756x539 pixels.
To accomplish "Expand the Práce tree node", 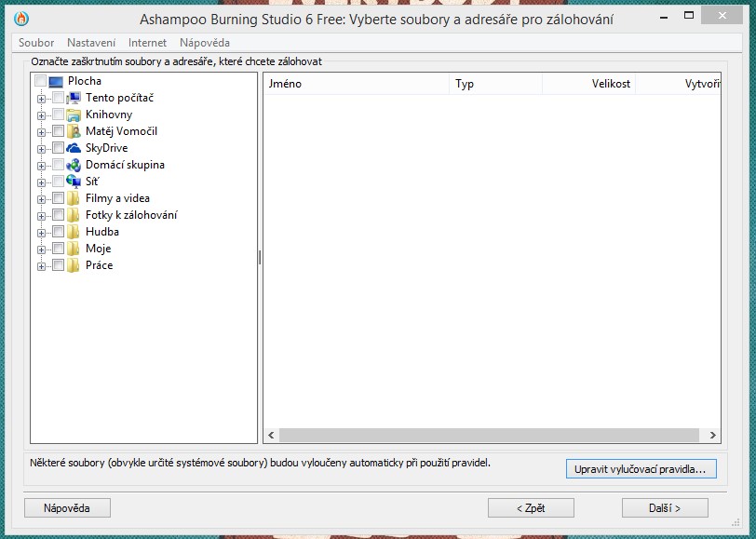I will click(41, 266).
